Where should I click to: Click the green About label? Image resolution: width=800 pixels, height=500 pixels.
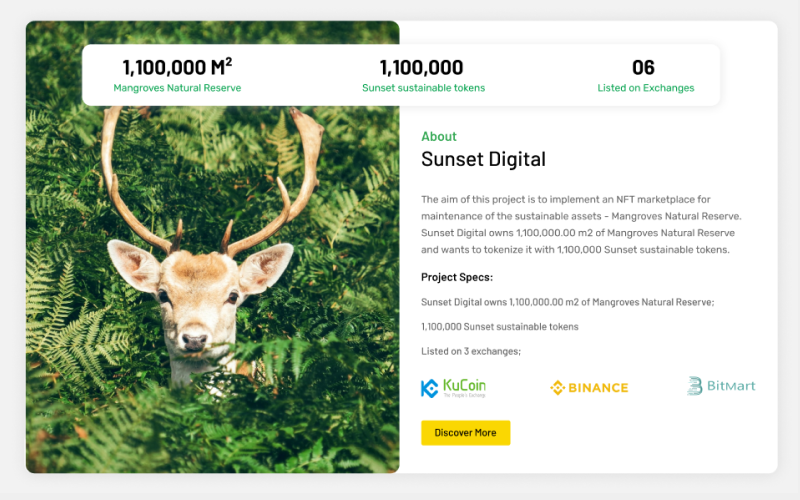click(x=439, y=137)
